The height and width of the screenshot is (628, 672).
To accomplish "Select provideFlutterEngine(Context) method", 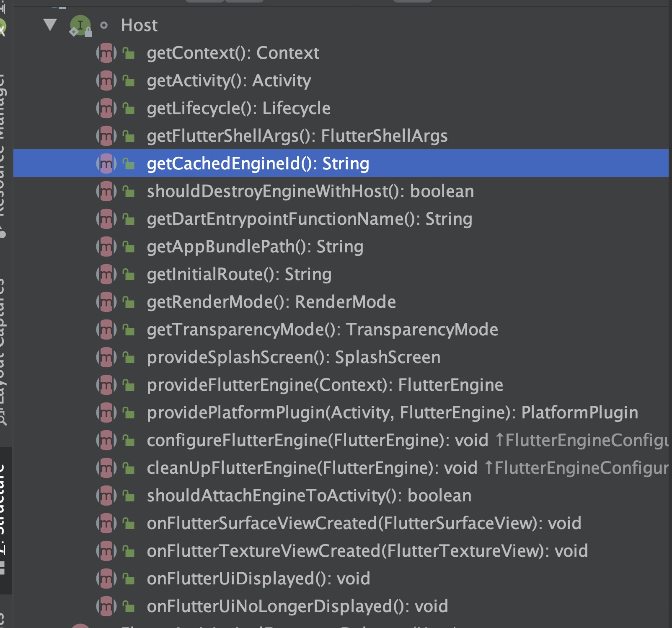I will pos(325,385).
